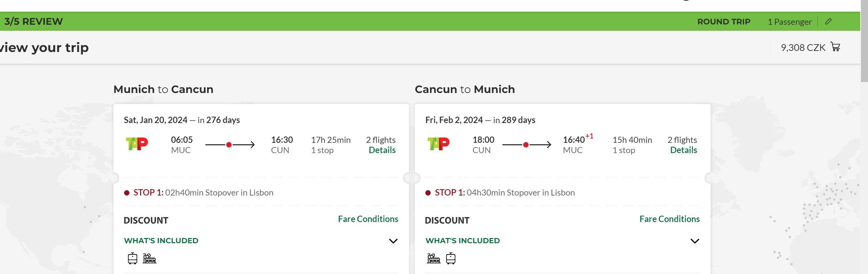Click the 9,308 CZK total price
Image resolution: width=868 pixels, height=274 pixels.
pyautogui.click(x=803, y=48)
